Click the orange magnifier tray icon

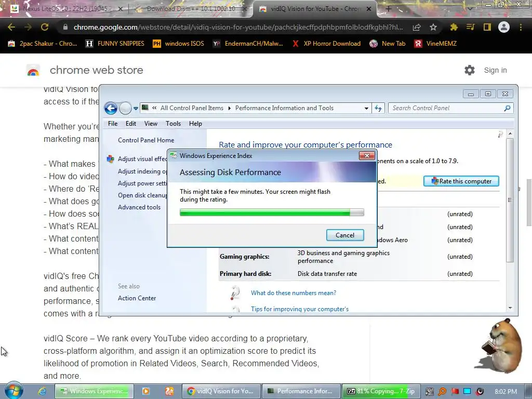[442, 392]
